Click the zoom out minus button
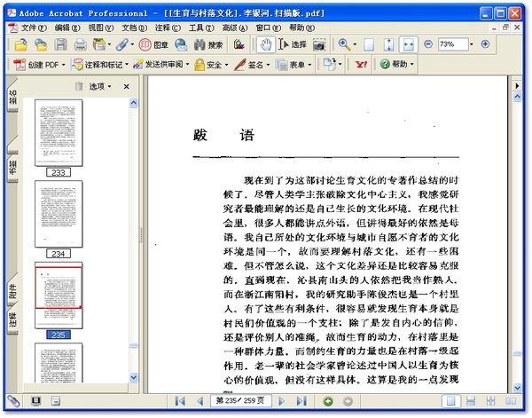 click(x=428, y=44)
